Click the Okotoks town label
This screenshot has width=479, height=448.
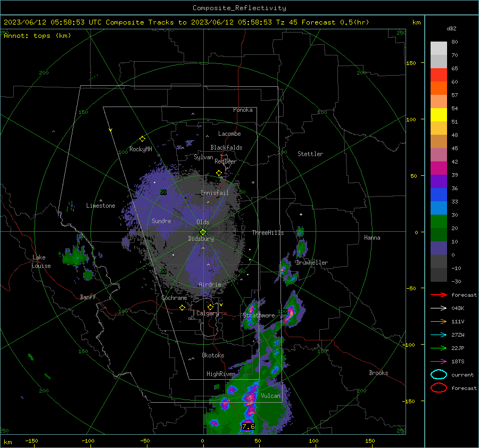click(x=213, y=355)
